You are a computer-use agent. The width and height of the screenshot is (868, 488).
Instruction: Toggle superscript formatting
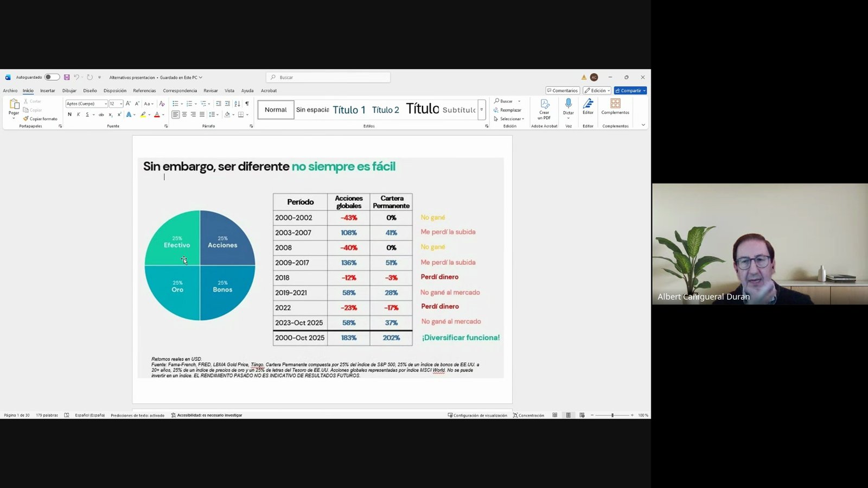point(119,115)
